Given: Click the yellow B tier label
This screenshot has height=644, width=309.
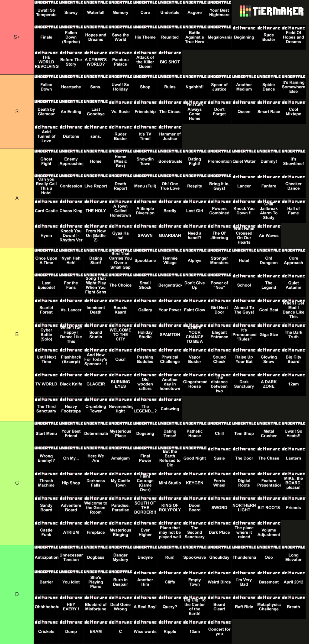Looking at the screenshot, I should [17, 334].
